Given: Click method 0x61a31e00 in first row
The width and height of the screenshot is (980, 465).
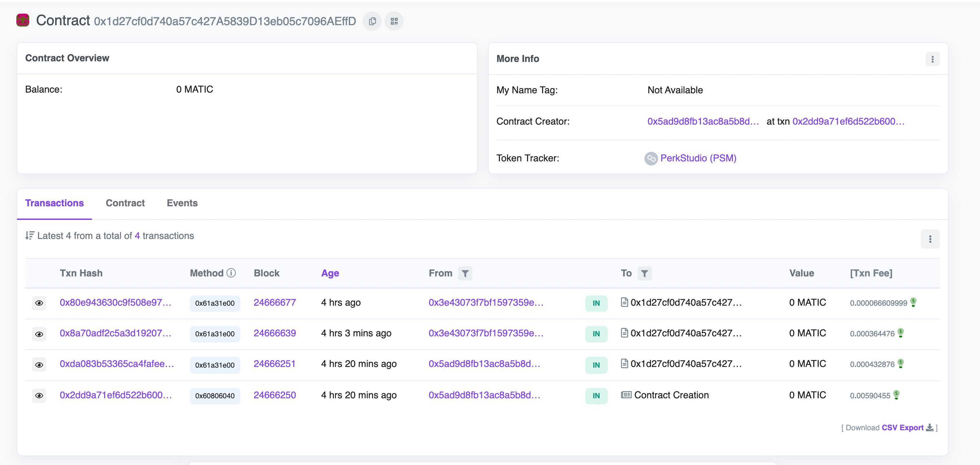Looking at the screenshot, I should click(x=215, y=303).
